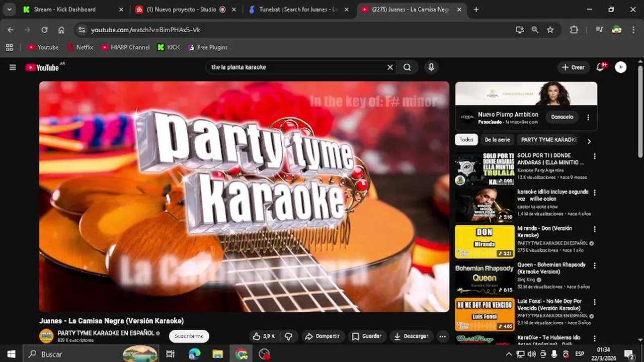The width and height of the screenshot is (644, 362).
Task: Open the YouTube guide hamburger menu
Action: (13, 67)
